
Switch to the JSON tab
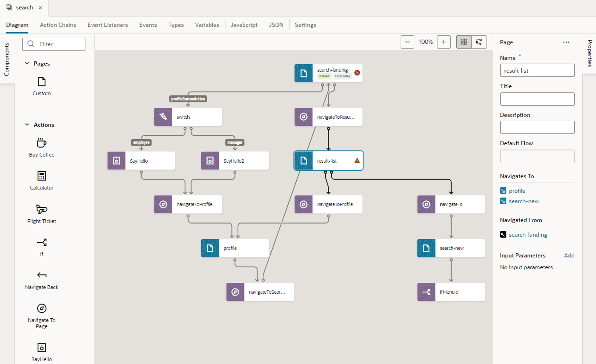point(276,25)
